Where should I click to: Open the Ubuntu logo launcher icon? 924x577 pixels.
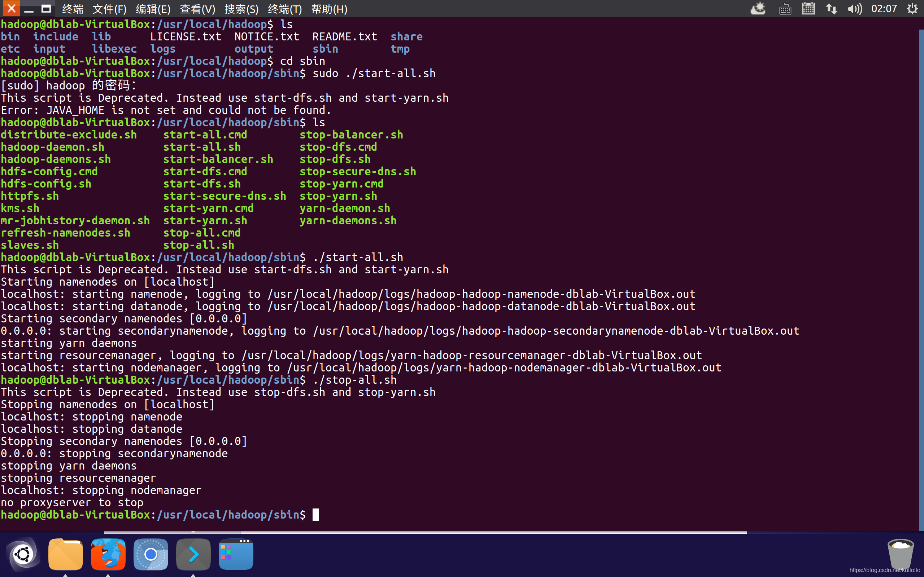click(x=23, y=554)
